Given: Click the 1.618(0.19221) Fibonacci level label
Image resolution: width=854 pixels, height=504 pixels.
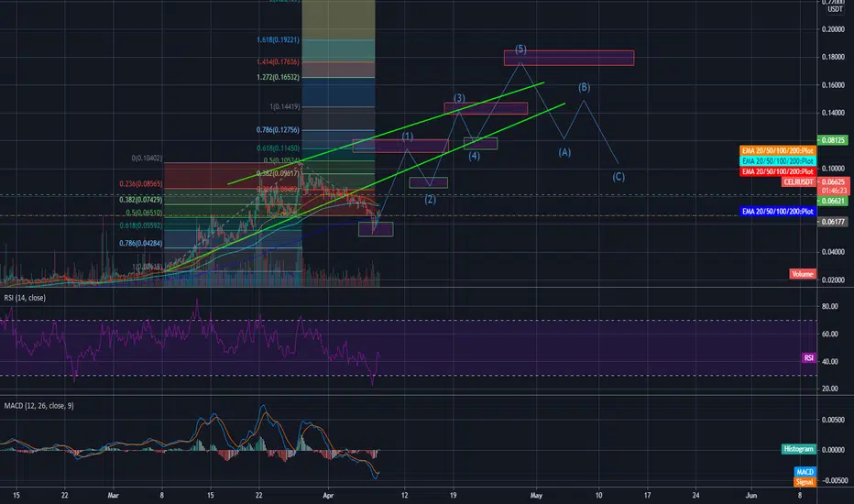Looking at the screenshot, I should click(278, 39).
